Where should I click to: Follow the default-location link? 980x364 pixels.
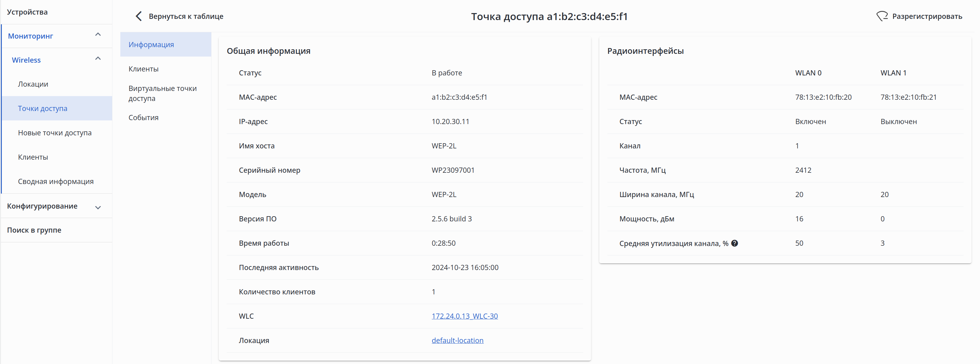coord(457,340)
